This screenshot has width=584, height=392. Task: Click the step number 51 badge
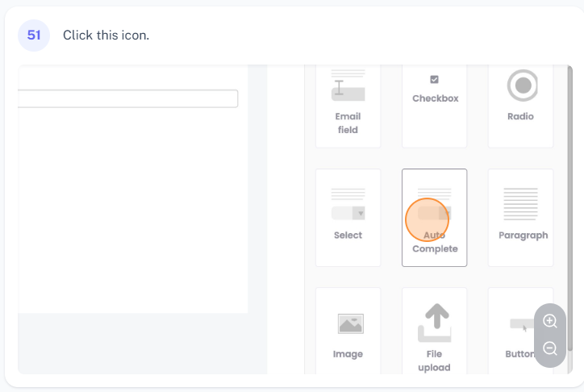pos(34,35)
